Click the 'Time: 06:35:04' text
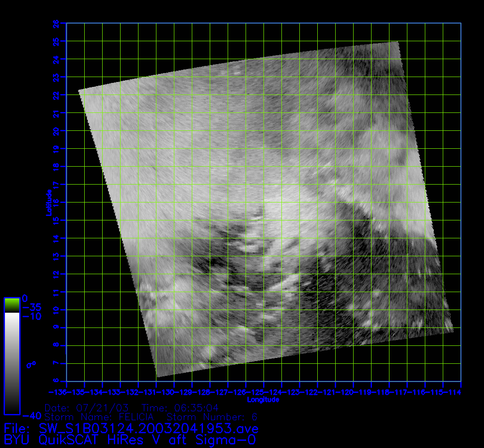The image size is (484, 448). point(180,408)
